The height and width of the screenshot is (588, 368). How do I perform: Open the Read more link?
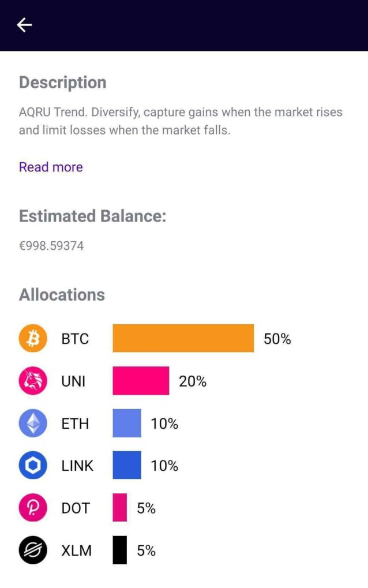coord(51,167)
